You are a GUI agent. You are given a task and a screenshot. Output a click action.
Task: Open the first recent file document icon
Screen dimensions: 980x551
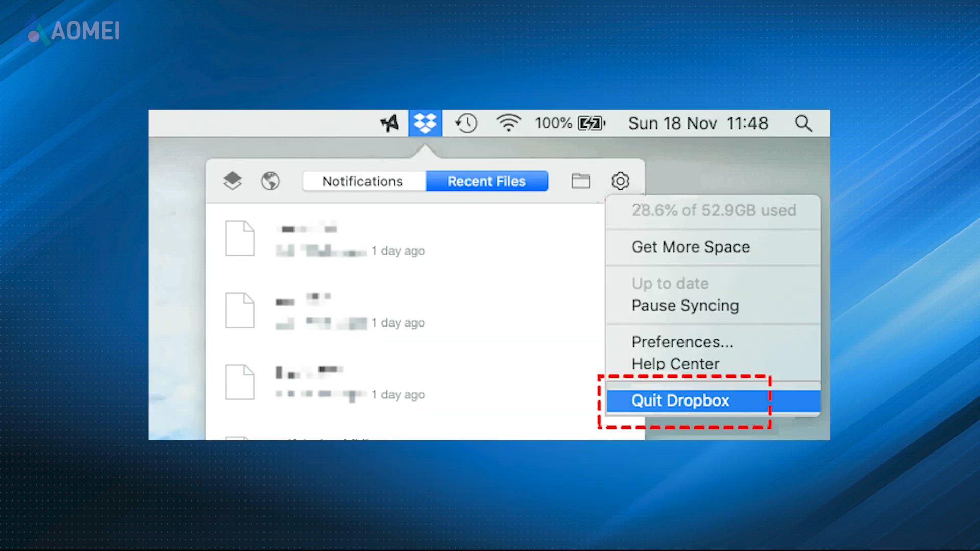239,238
